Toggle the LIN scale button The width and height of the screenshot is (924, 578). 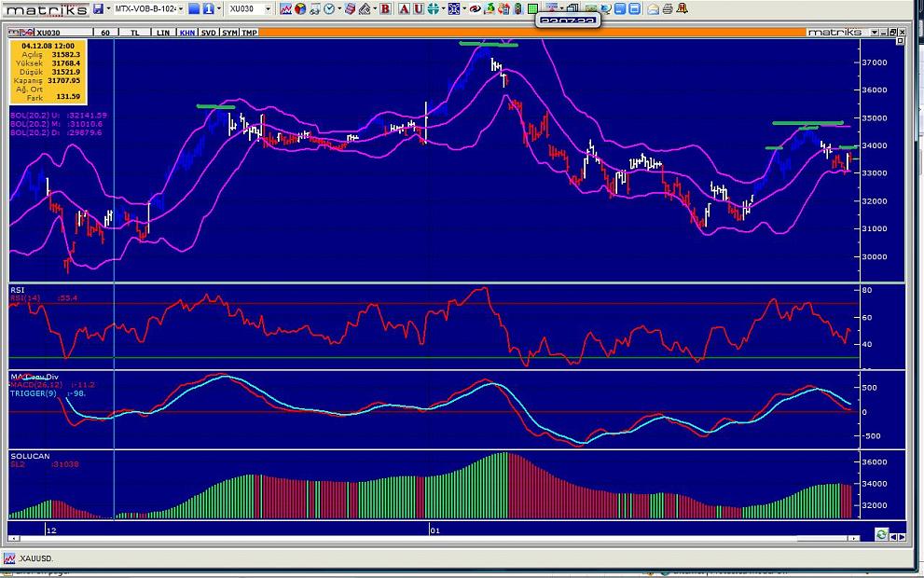click(163, 33)
